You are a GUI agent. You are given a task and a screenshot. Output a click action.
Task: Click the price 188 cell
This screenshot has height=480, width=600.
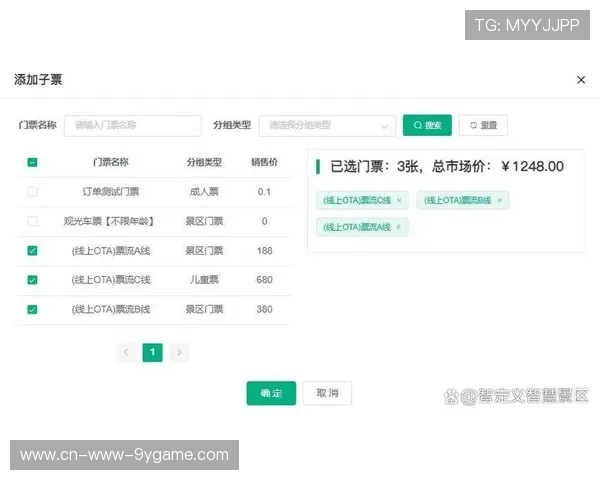264,251
